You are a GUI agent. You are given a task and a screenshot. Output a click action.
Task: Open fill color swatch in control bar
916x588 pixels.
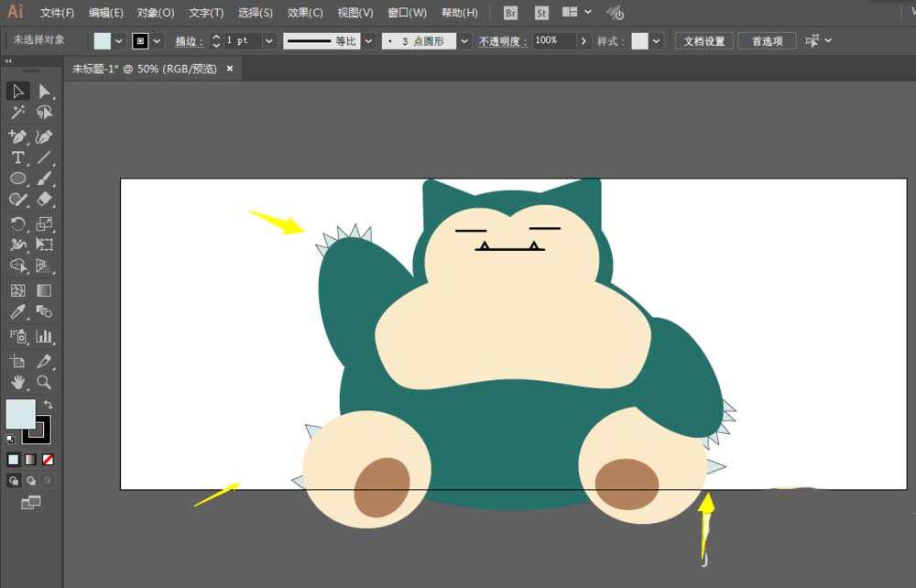[x=103, y=41]
